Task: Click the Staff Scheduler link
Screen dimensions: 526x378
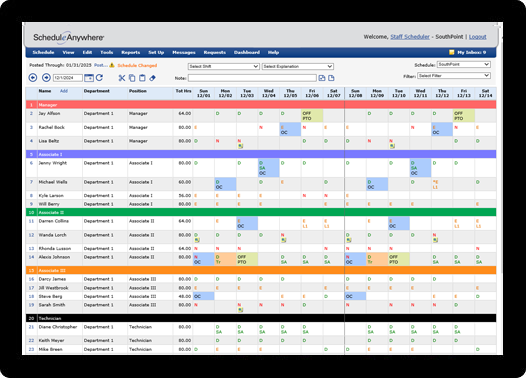Action: (410, 37)
